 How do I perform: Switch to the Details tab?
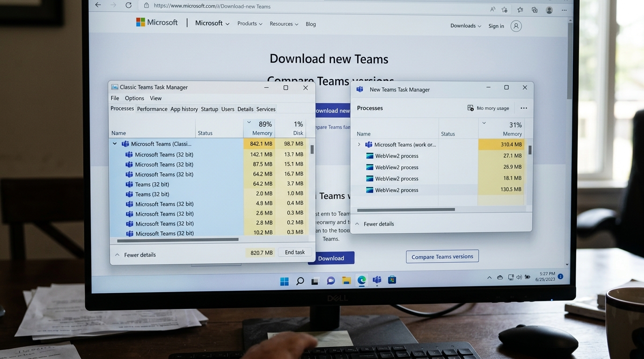[x=245, y=109]
